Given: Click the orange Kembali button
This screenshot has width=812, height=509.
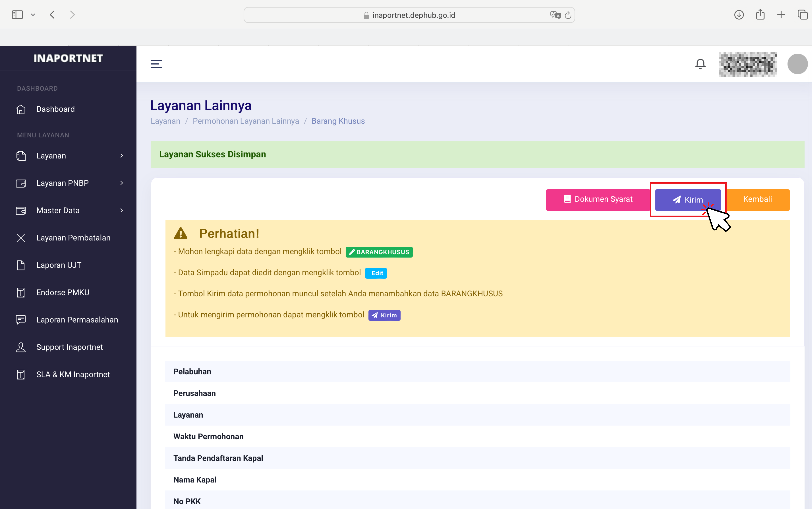Looking at the screenshot, I should [757, 199].
